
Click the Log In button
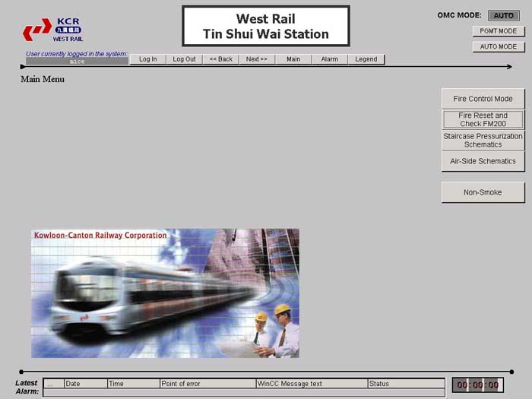(148, 59)
